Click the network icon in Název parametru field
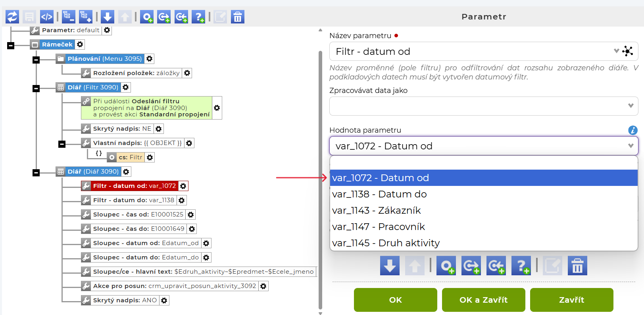Image resolution: width=644 pixels, height=315 pixels. coord(628,51)
